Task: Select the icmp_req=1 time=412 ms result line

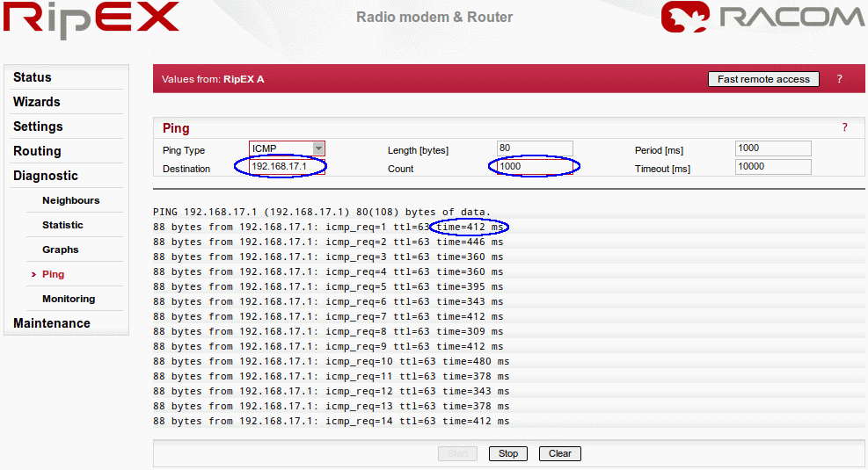Action: 328,227
